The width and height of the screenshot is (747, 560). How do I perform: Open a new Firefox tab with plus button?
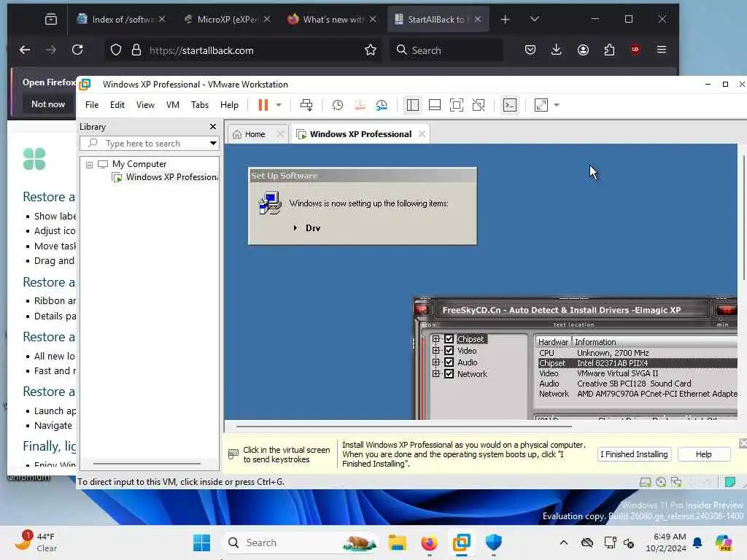(x=505, y=19)
